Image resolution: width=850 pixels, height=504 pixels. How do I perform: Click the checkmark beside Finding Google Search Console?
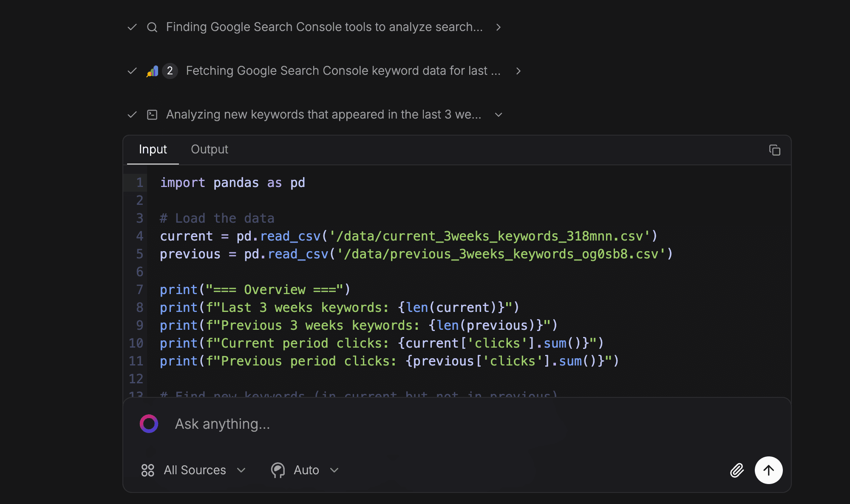[x=132, y=27]
